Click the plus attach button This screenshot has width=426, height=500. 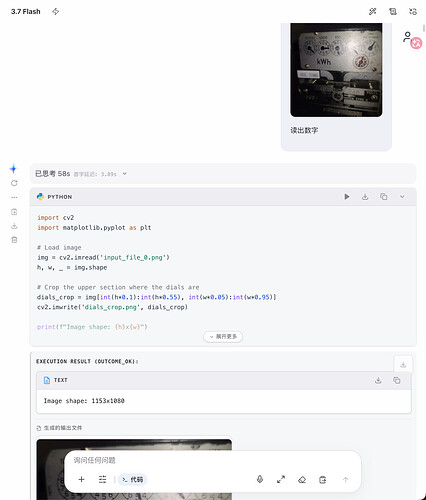(x=81, y=480)
